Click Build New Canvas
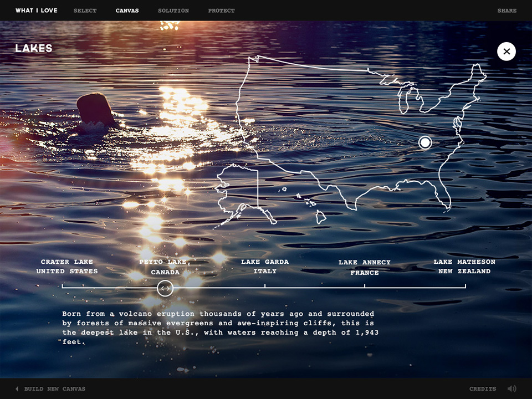The width and height of the screenshot is (532, 399). coord(55,389)
